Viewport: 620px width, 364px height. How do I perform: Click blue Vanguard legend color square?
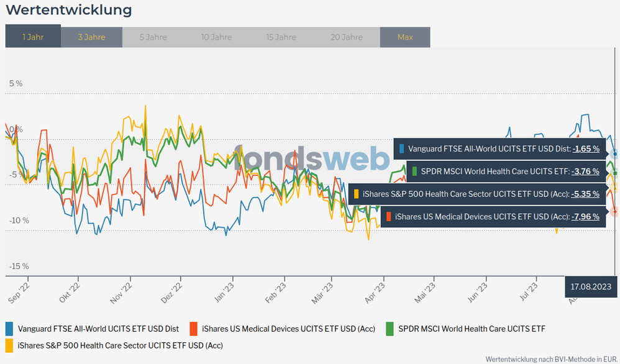(9, 329)
